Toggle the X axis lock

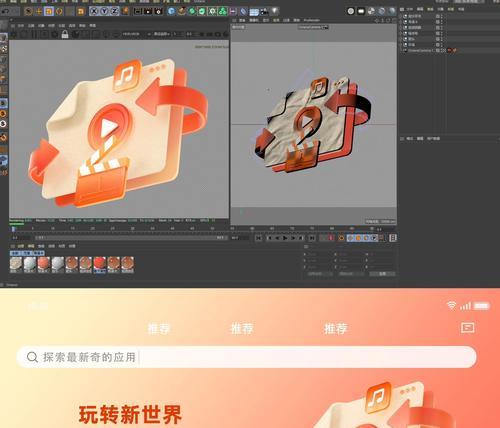[x=94, y=11]
